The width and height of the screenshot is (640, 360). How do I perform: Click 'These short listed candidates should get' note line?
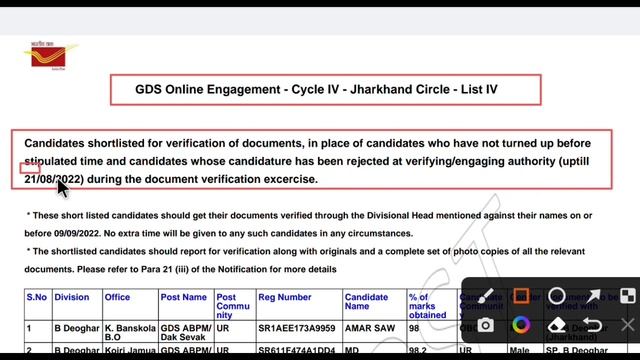pyautogui.click(x=309, y=216)
